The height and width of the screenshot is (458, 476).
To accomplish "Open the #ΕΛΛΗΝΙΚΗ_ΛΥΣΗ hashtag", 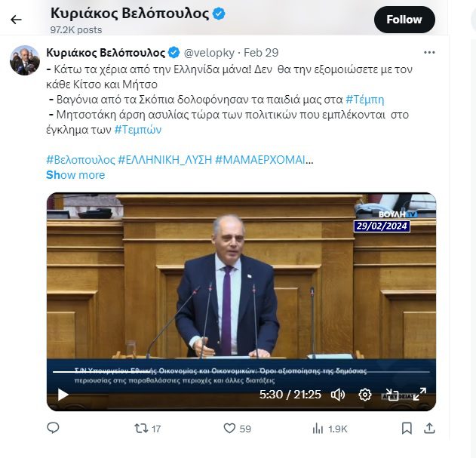I will click(x=165, y=160).
